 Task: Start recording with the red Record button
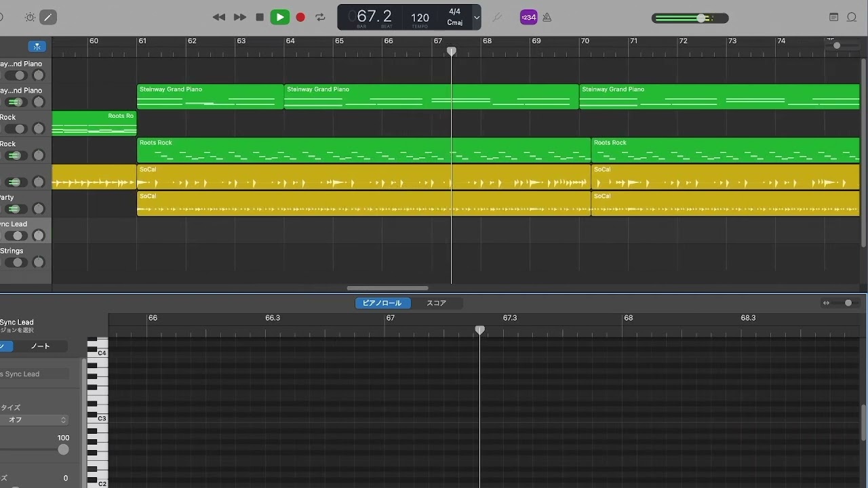tap(300, 18)
